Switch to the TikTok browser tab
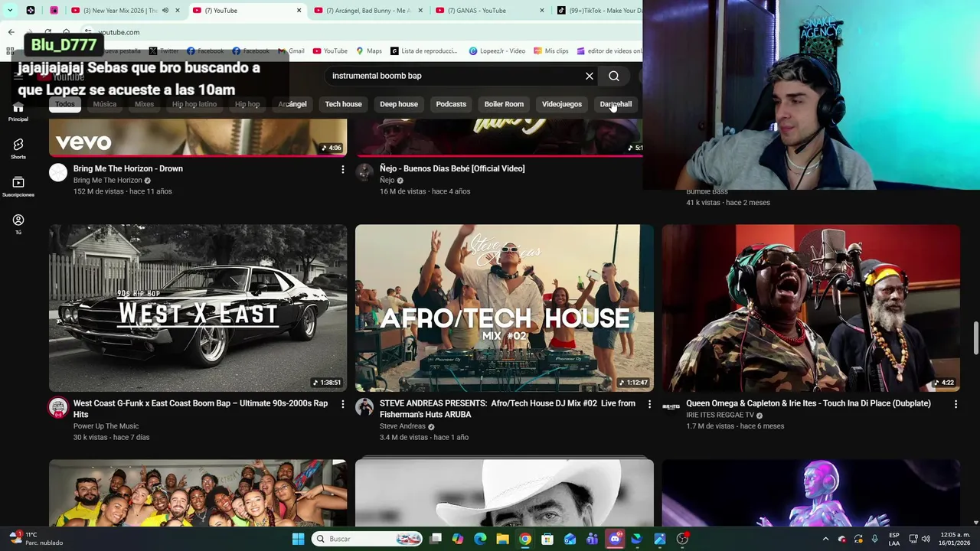Screen dimensions: 980x551 pos(599,11)
